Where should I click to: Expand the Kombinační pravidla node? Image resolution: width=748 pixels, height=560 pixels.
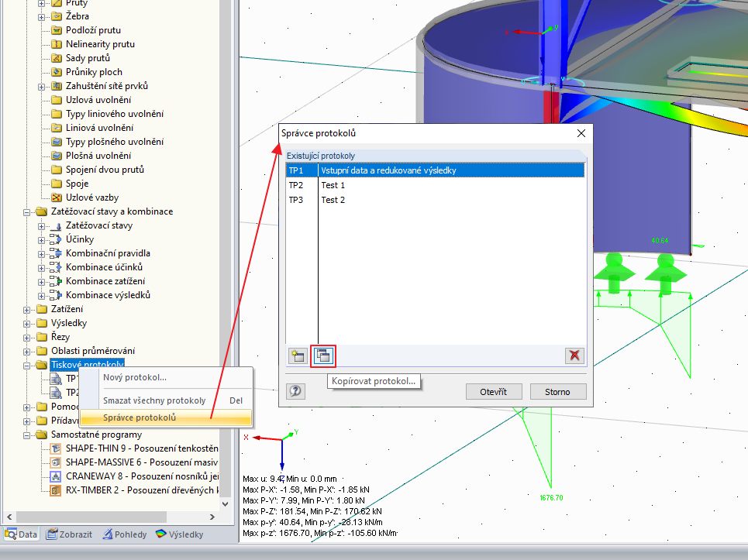[x=42, y=254]
